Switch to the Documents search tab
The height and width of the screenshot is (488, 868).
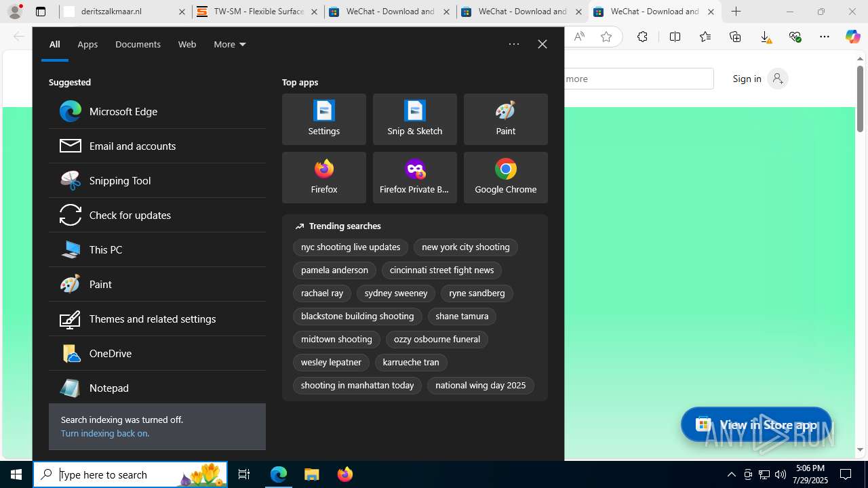click(138, 44)
